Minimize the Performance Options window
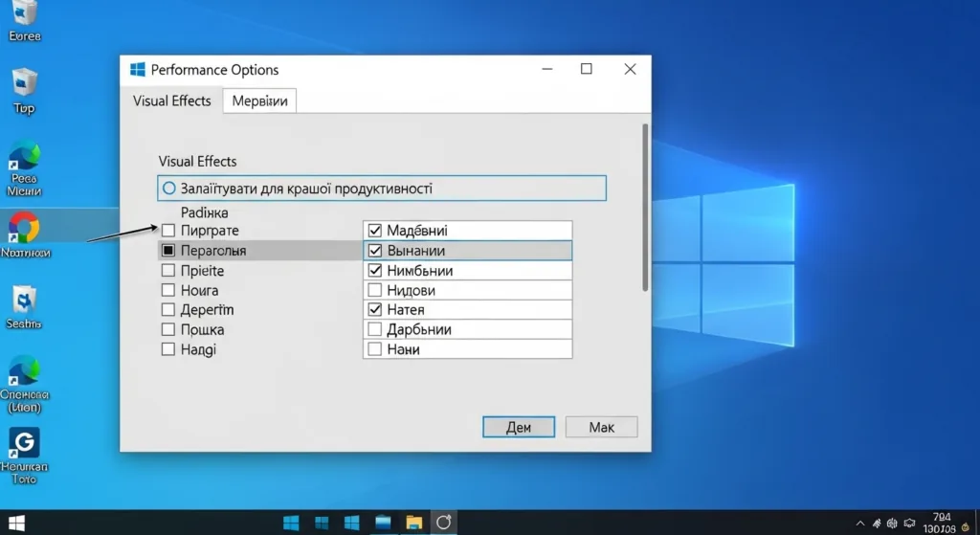The image size is (980, 535). 547,69
